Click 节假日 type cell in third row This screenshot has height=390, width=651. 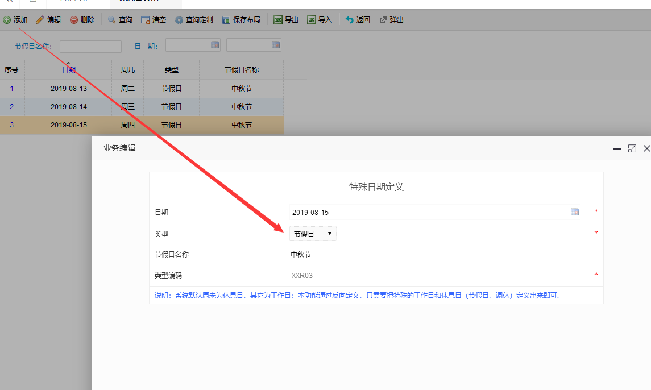pos(171,125)
